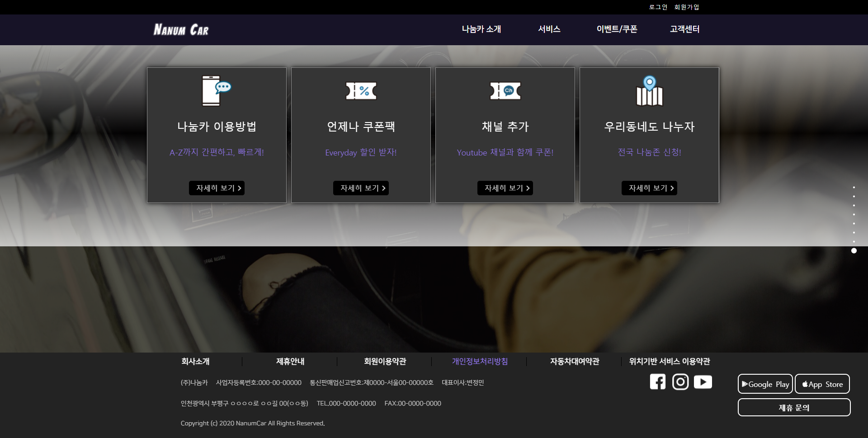868x438 pixels.
Task: Click the percent coupon ticket icon
Action: [361, 91]
